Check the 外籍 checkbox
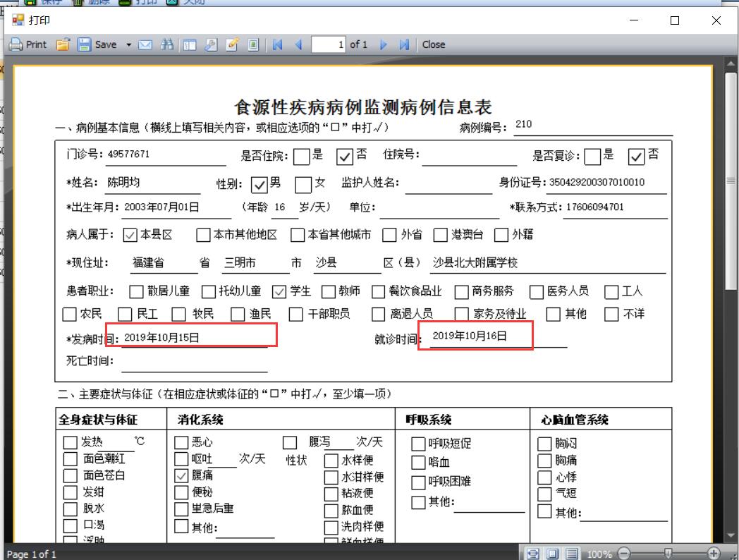739x560 pixels. tap(501, 235)
